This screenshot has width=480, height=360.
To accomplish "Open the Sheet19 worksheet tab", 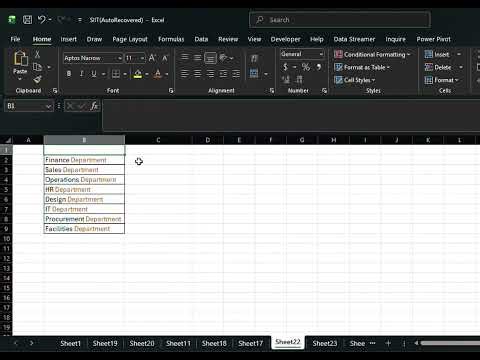I will pyautogui.click(x=105, y=343).
